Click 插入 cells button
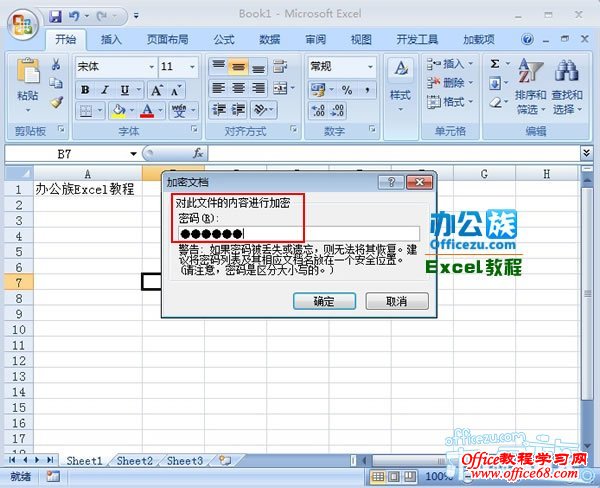 click(x=450, y=64)
